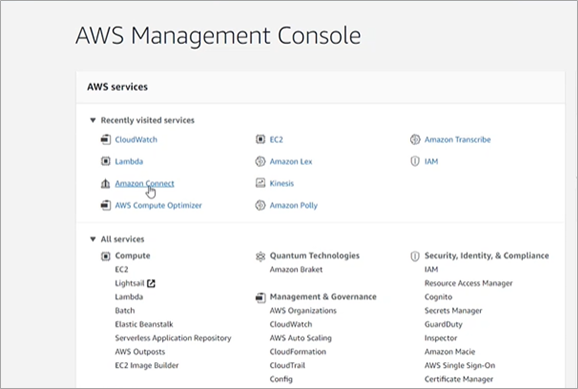578x389 pixels.
Task: Select AWS Auto Scaling
Action: pyautogui.click(x=300, y=338)
